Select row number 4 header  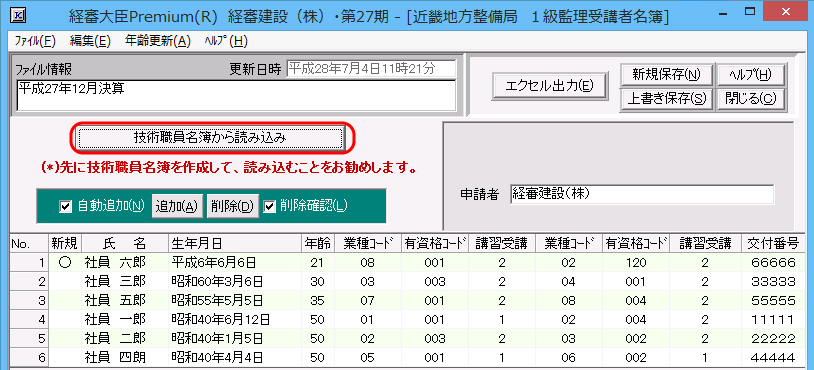(29, 319)
